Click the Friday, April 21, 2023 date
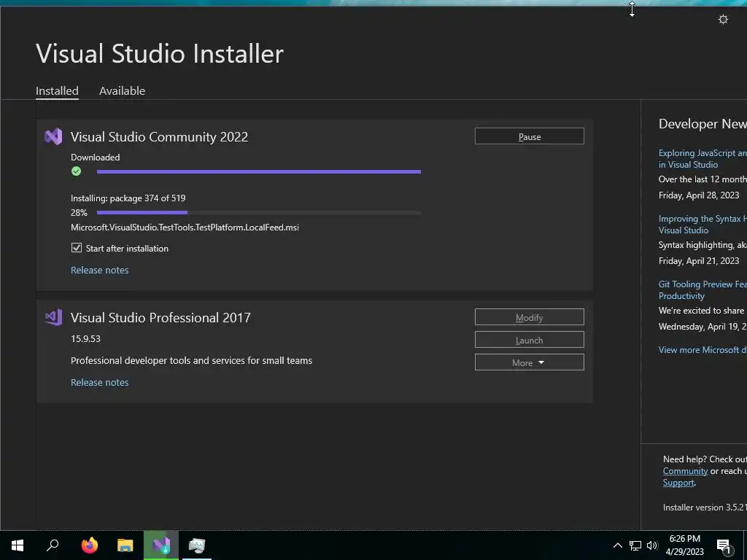This screenshot has width=747, height=560. (x=699, y=261)
